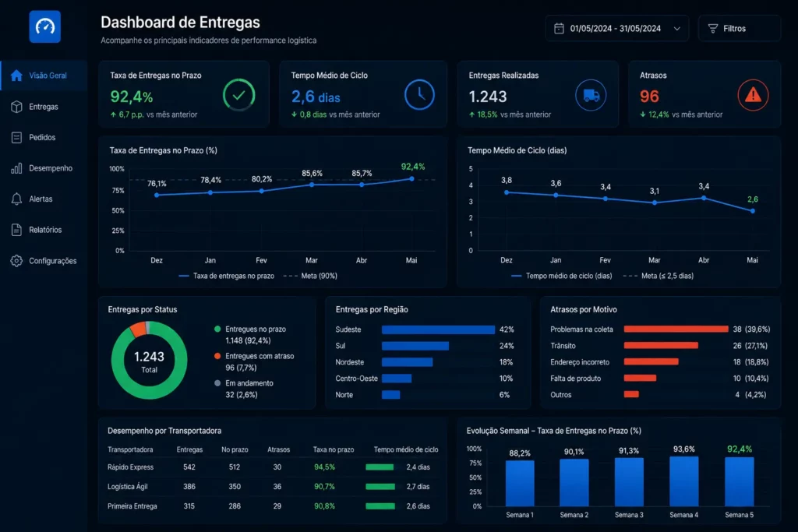The height and width of the screenshot is (532, 798).
Task: Click the Configurações gear icon
Action: (16, 261)
